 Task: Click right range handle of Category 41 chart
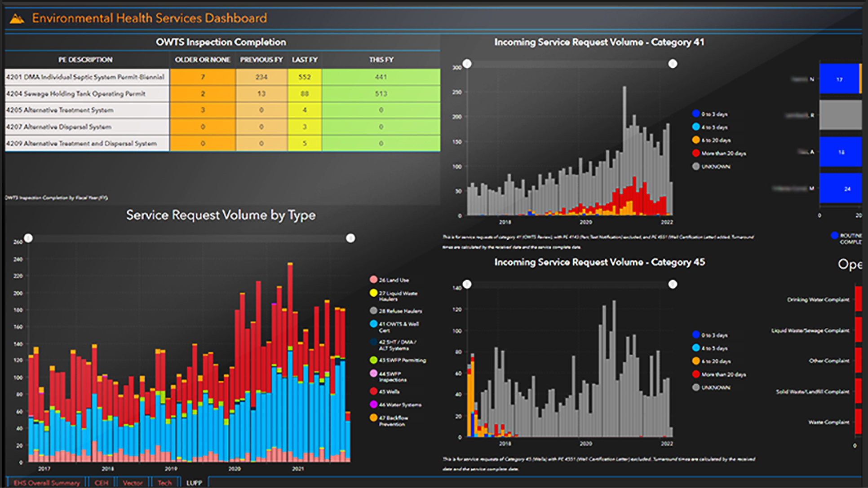point(673,64)
